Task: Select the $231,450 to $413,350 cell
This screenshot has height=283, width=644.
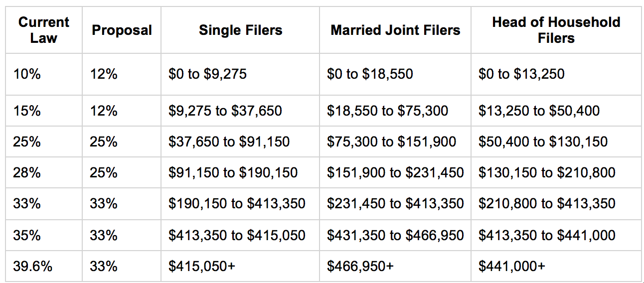Action: (395, 203)
